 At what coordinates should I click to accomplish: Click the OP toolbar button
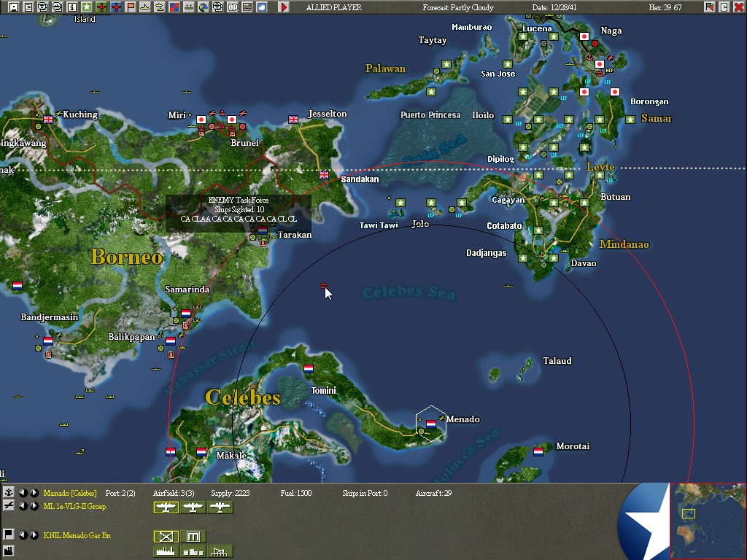coord(233,7)
